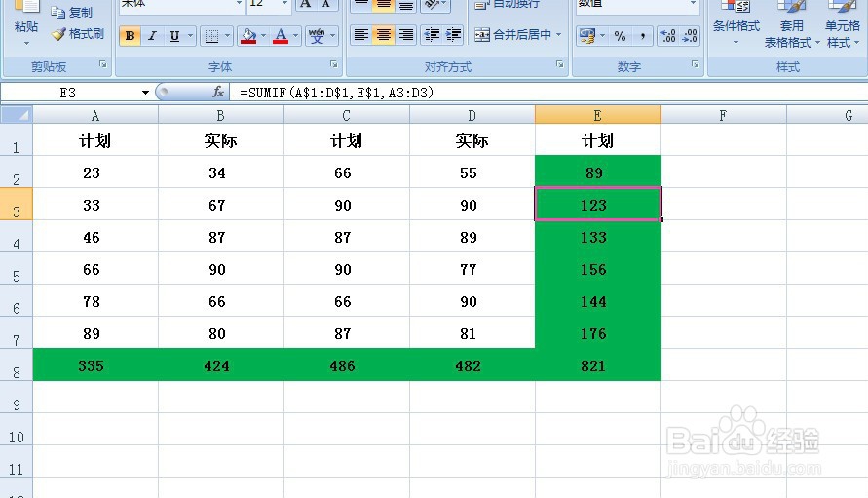Click the Copy (复制) button
Image resolution: width=868 pixels, height=498 pixels.
[71, 13]
